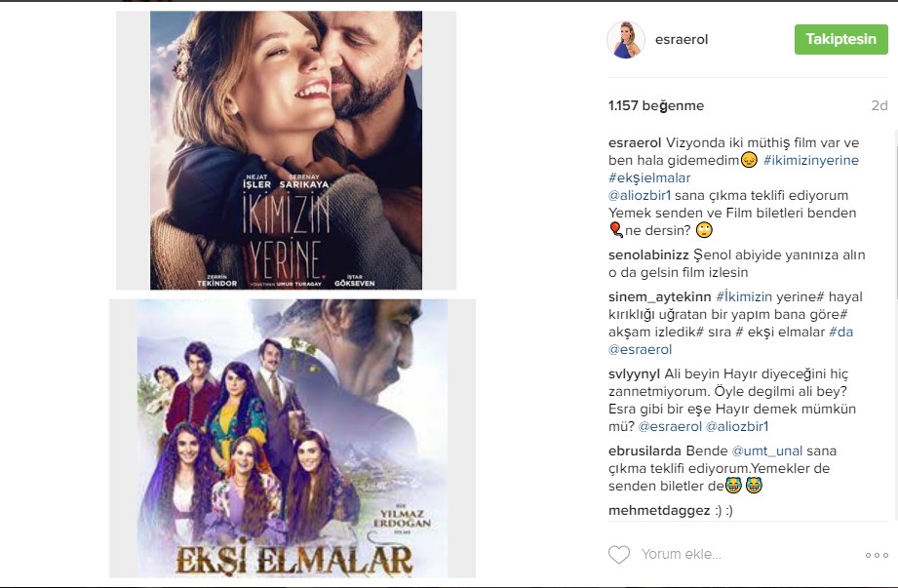Click the #İkimizin hashtag in sinem_aytekinn's comment
Screen dimensions: 898x588
tap(744, 296)
